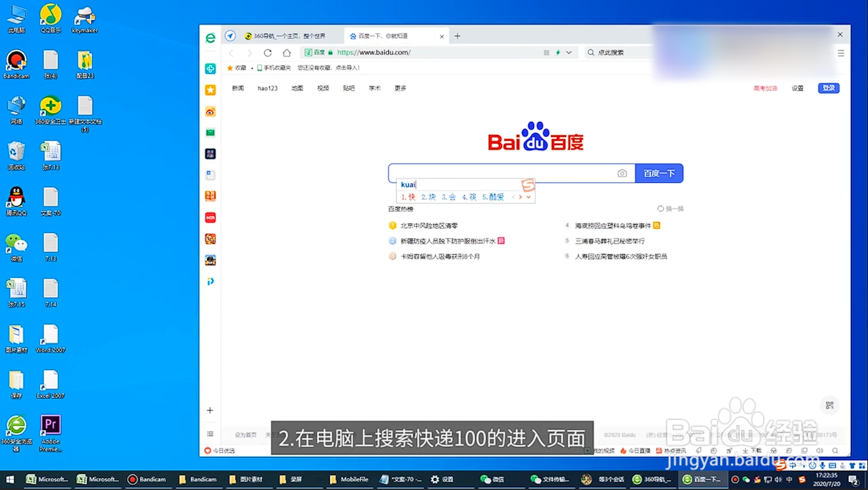Open 360安全卫士 desktop icon
This screenshot has height=490, width=868.
point(50,110)
